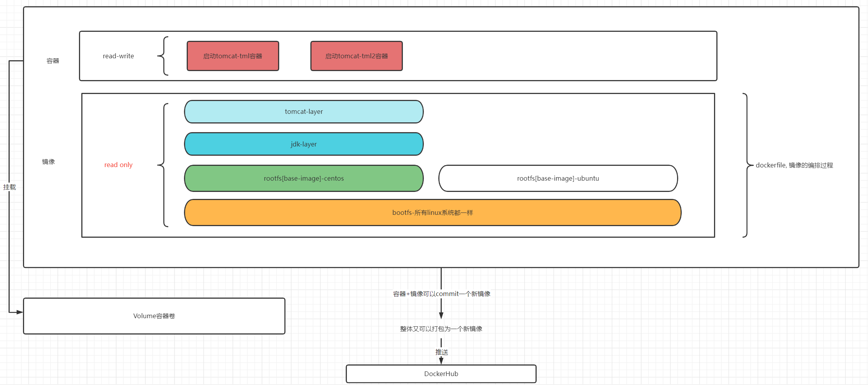Select the 容器 label
The width and height of the screenshot is (868, 385).
[x=53, y=61]
